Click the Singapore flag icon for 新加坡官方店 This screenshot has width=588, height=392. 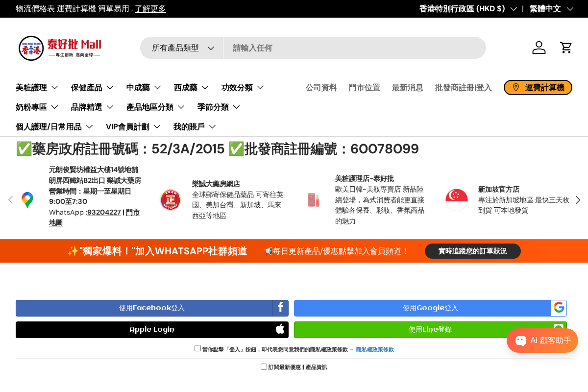tap(457, 199)
